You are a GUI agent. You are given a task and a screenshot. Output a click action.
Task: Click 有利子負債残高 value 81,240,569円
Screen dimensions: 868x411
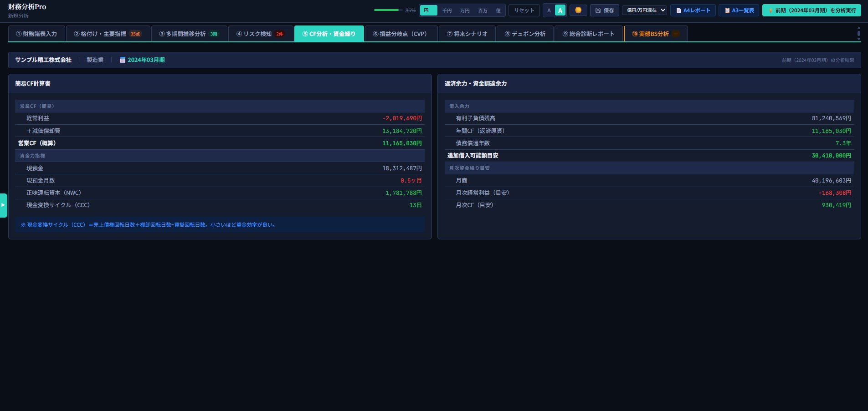click(x=832, y=118)
